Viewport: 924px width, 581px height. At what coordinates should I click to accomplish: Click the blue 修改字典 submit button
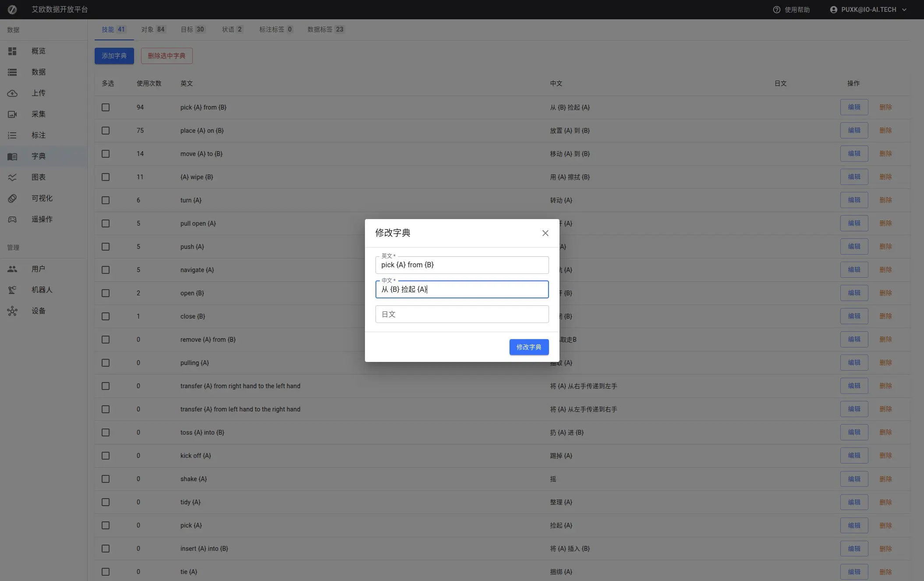click(529, 347)
